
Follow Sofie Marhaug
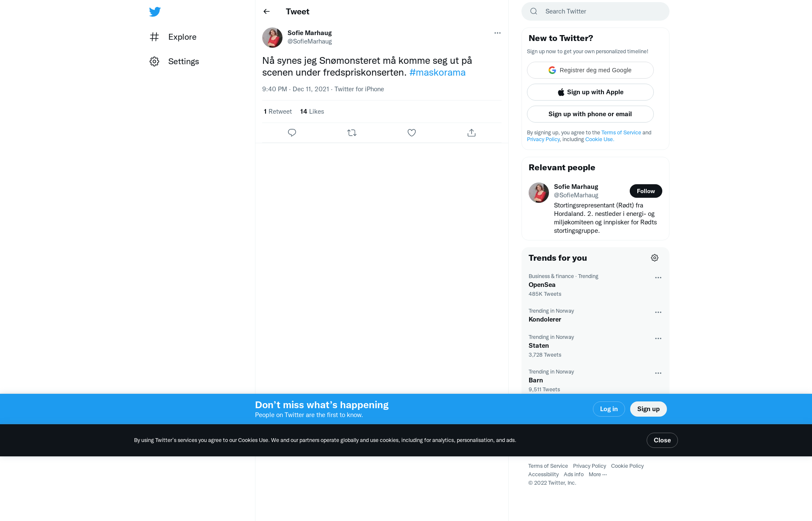click(646, 191)
